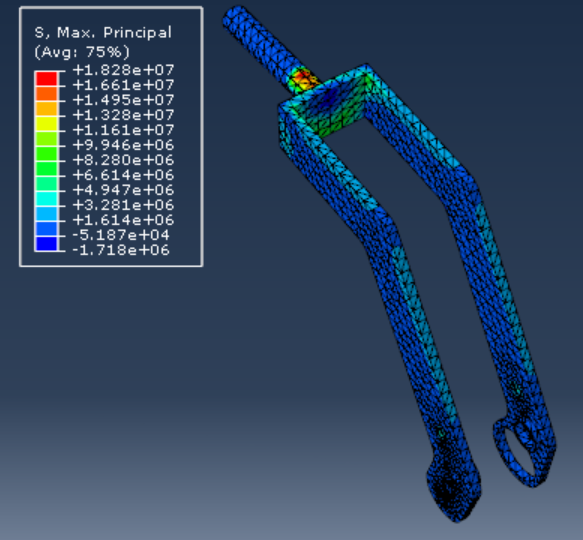This screenshot has height=540, width=583.
Task: Click the '(Avg: 75%)' legend text
Action: pos(82,52)
